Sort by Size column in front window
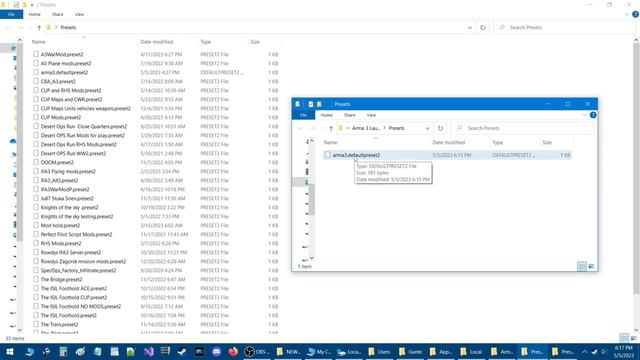The width and height of the screenshot is (640, 360). tap(547, 142)
